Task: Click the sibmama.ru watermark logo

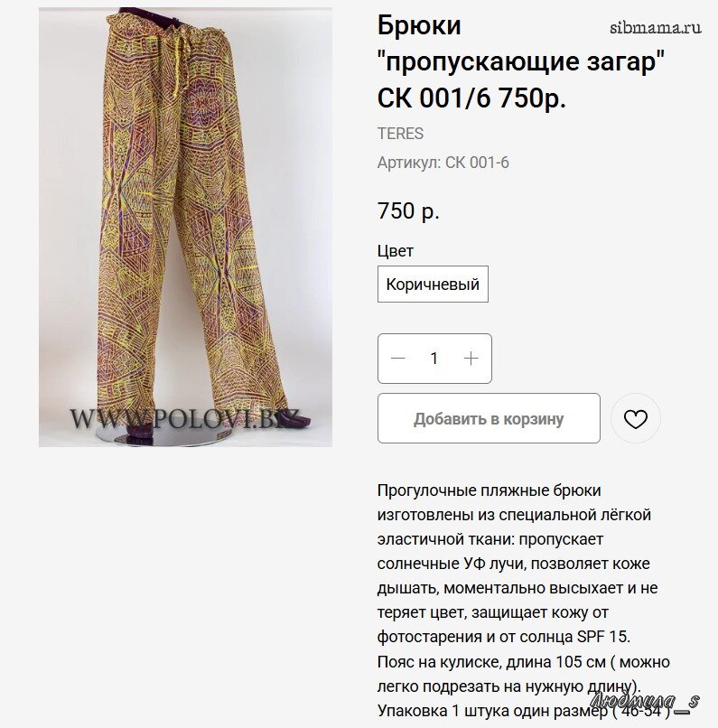Action: point(656,27)
